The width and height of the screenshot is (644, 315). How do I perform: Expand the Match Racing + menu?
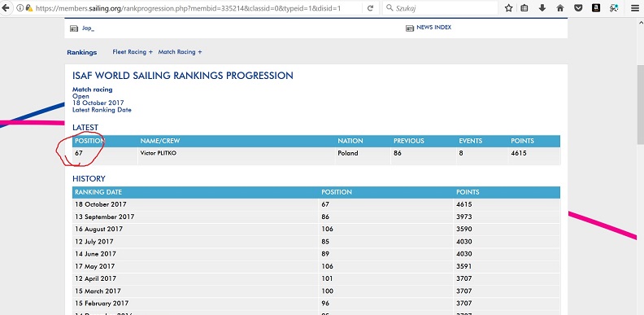(180, 52)
